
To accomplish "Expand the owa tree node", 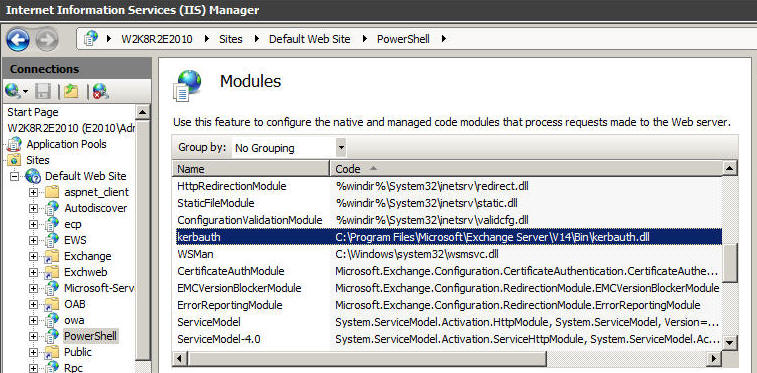I will (33, 320).
